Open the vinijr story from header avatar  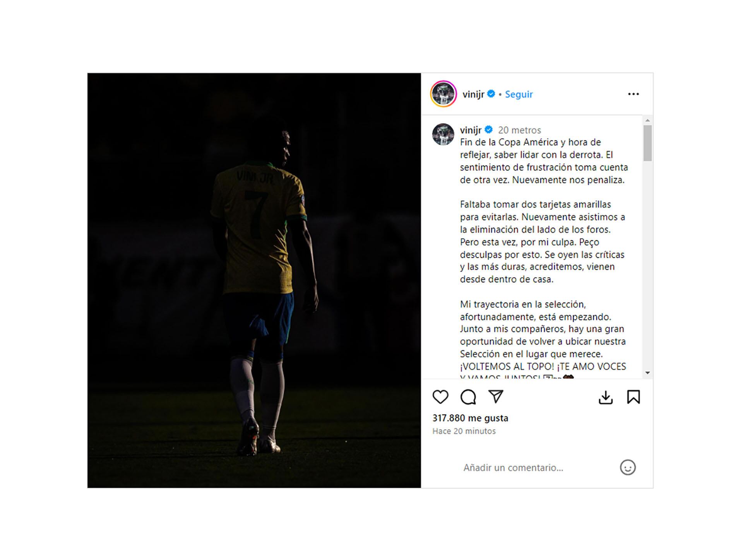click(x=443, y=94)
